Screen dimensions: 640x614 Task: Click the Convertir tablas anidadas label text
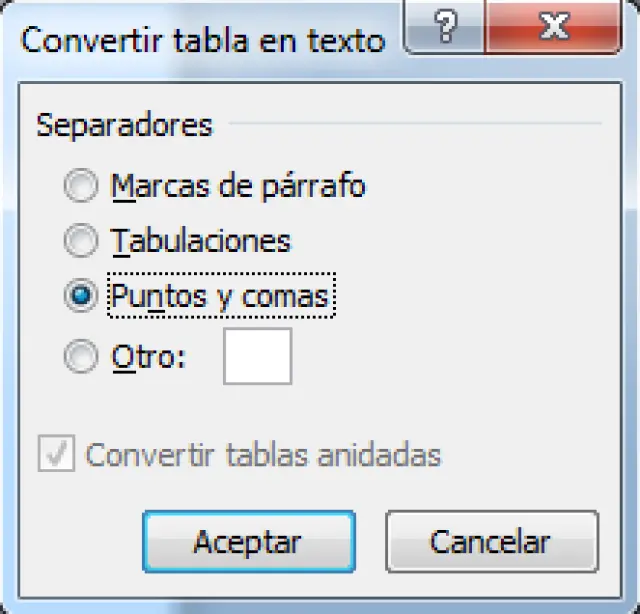click(x=263, y=455)
